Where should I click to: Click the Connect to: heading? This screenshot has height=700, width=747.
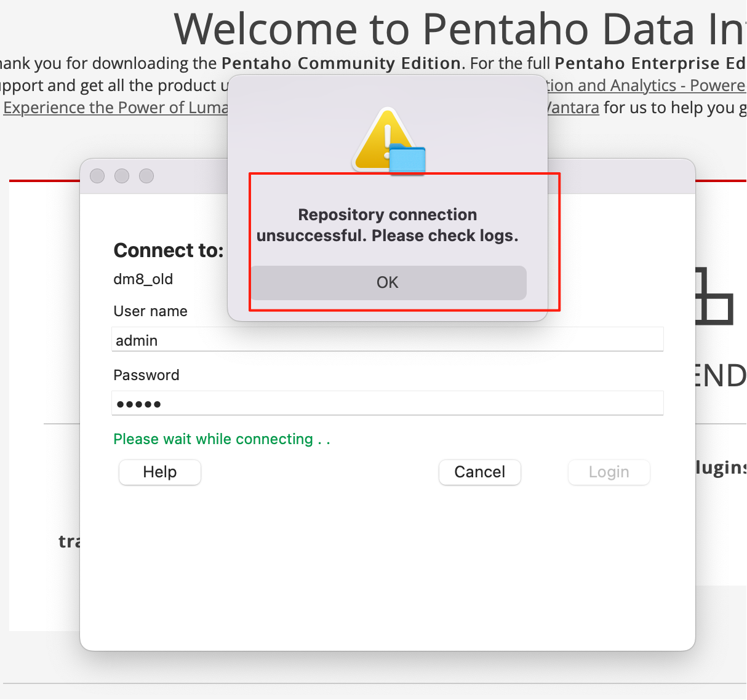(x=169, y=250)
